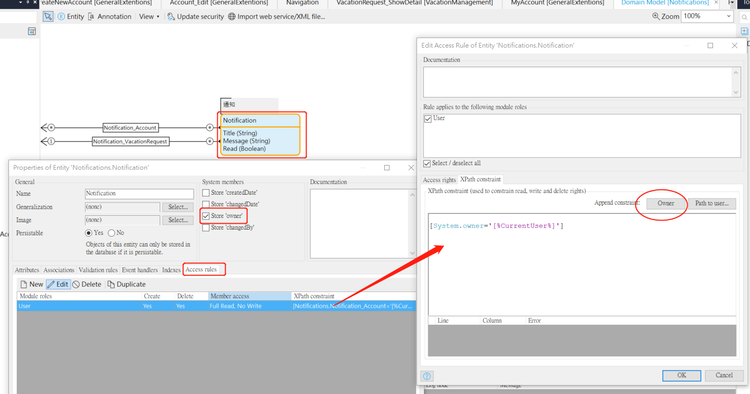Click Member access column header
Viewport: 750px width, 394px height.
click(x=249, y=296)
